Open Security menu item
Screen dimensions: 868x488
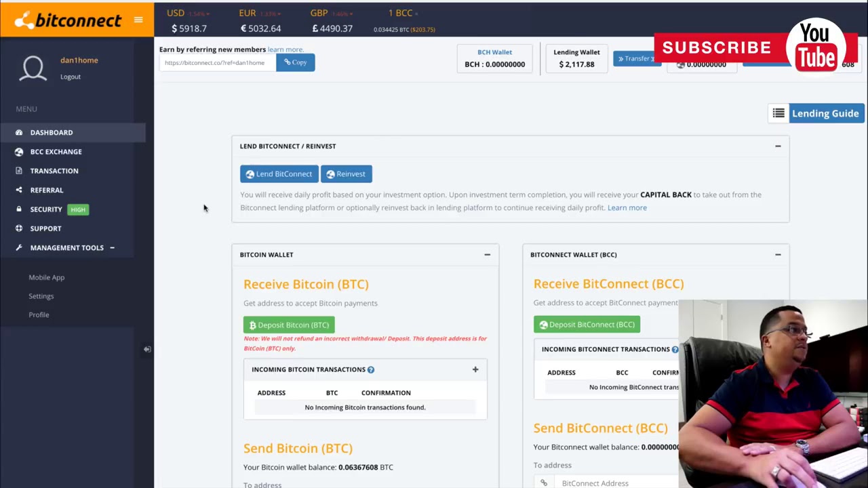pos(46,209)
